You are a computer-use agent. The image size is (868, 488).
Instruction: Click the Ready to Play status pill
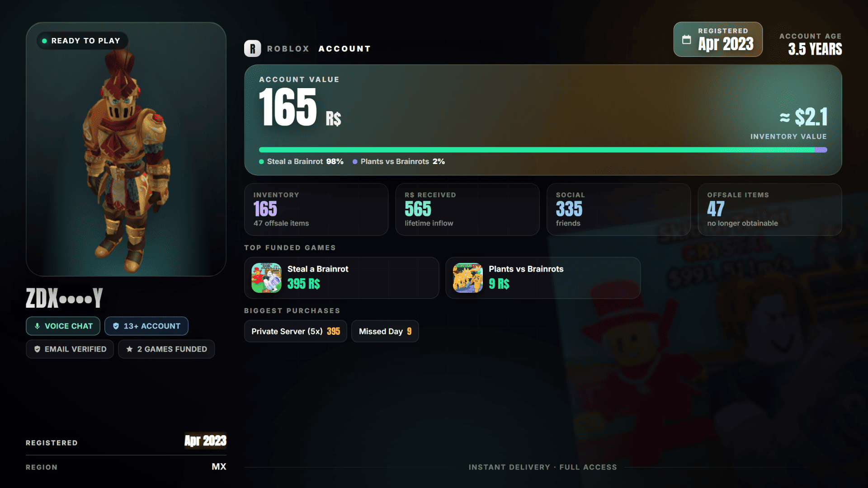(x=82, y=41)
